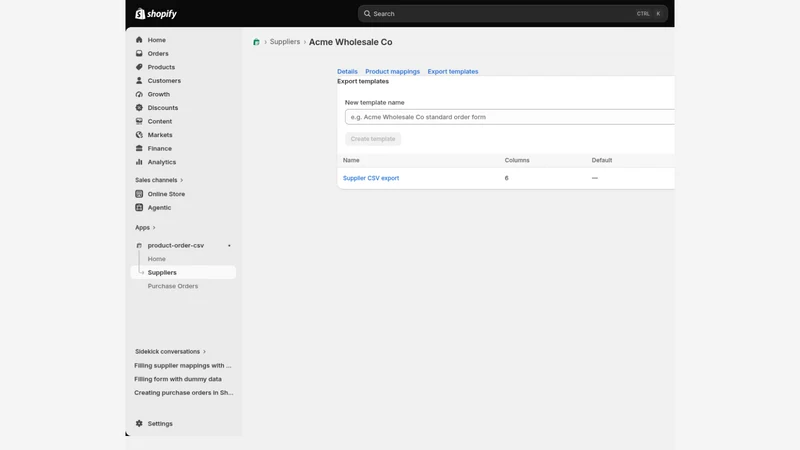Open the Home icon in sidebar
Screen dimensions: 800x450
(139, 40)
